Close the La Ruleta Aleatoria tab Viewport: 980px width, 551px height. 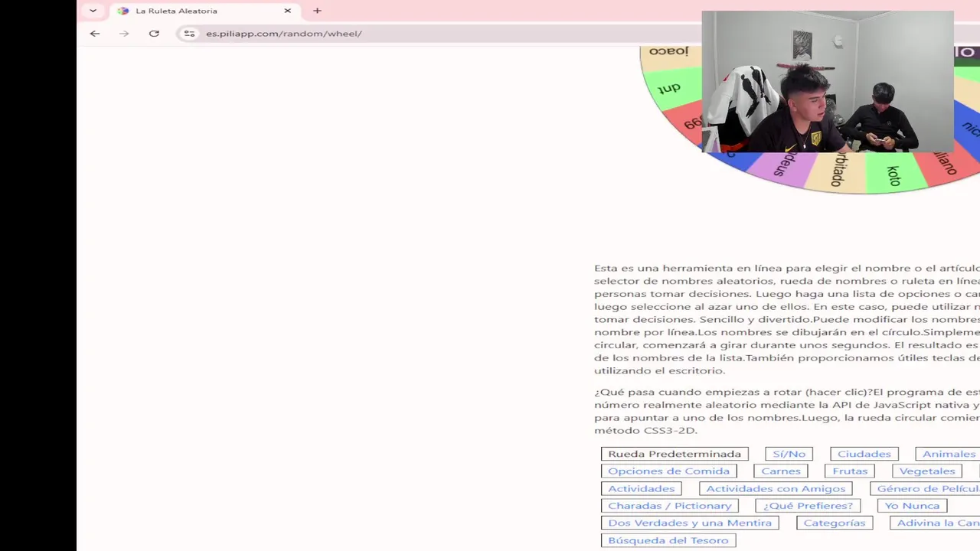(x=287, y=11)
